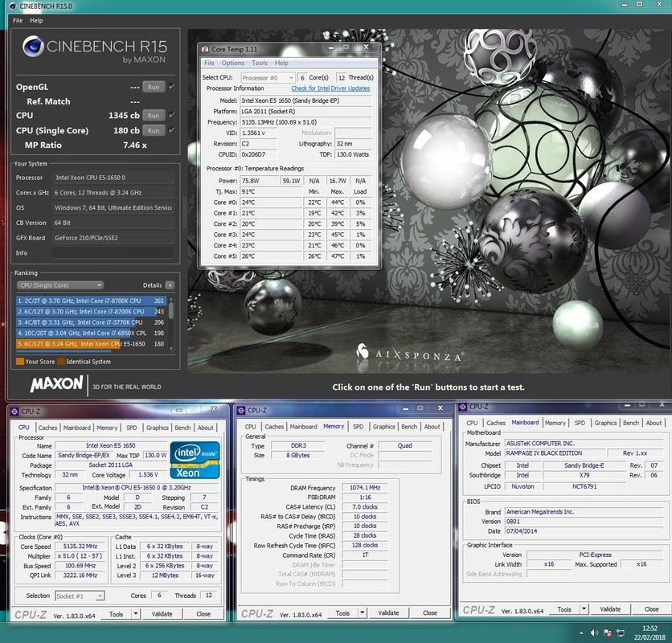The width and height of the screenshot is (672, 643).
Task: Expand Tools dropdown arrow in CPU-Z Mainboard window
Action: tap(584, 609)
